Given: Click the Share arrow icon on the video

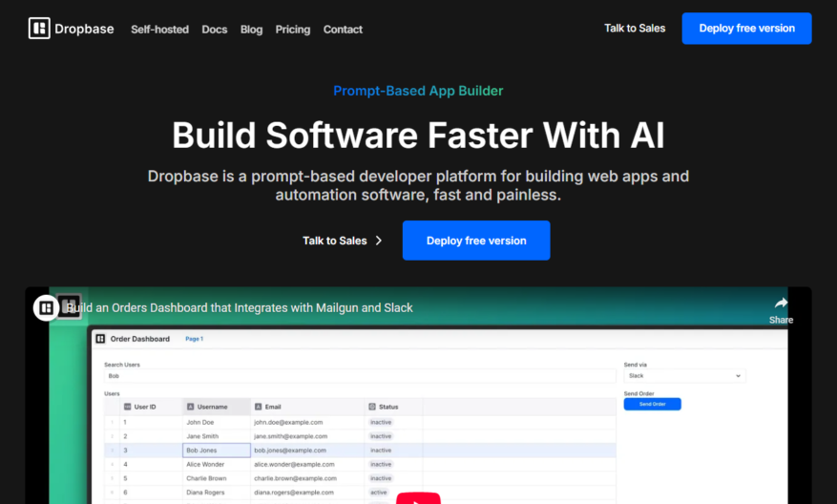Looking at the screenshot, I should point(781,304).
